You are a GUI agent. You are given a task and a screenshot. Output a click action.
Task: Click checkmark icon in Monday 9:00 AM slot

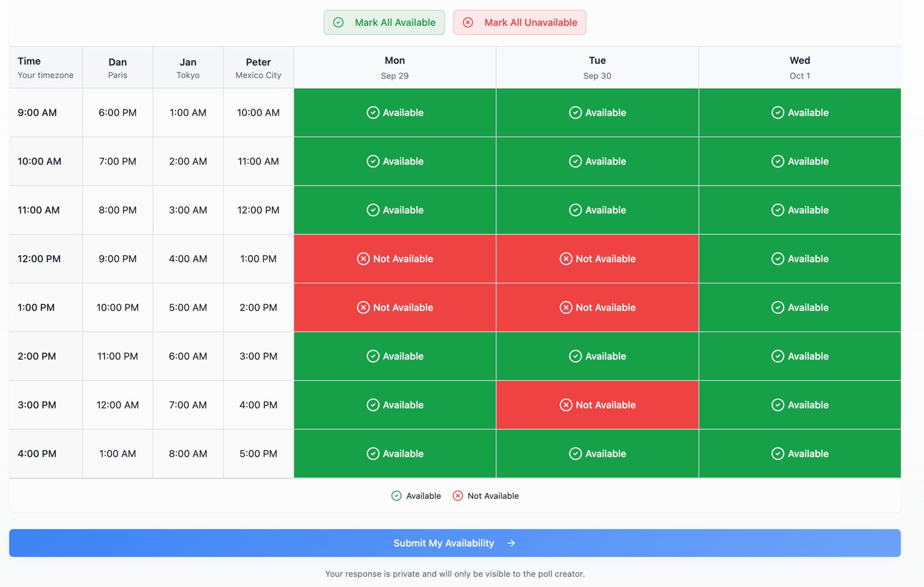[x=373, y=113]
